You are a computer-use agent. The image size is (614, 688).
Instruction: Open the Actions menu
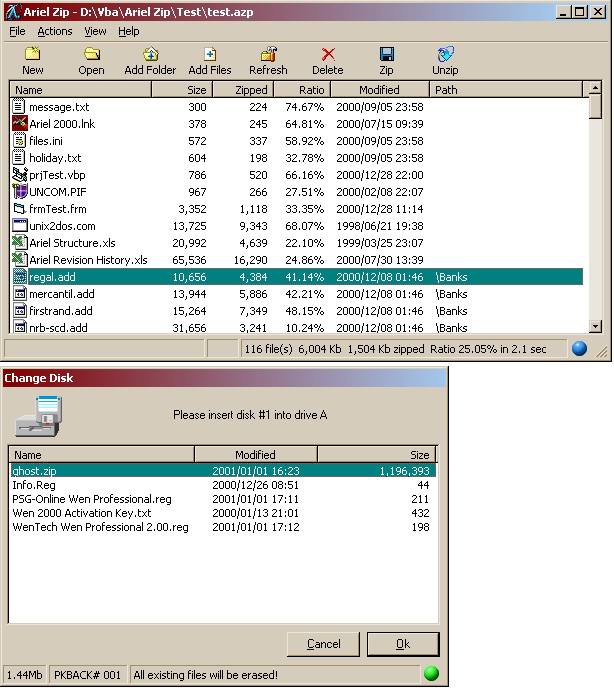[54, 31]
